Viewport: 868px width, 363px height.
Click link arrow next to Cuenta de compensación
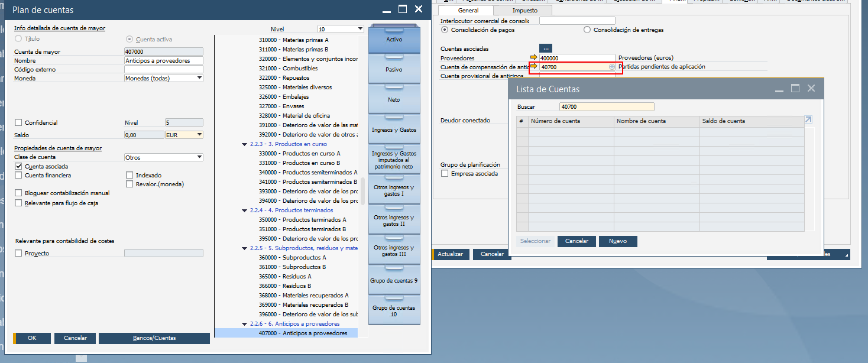(x=534, y=67)
